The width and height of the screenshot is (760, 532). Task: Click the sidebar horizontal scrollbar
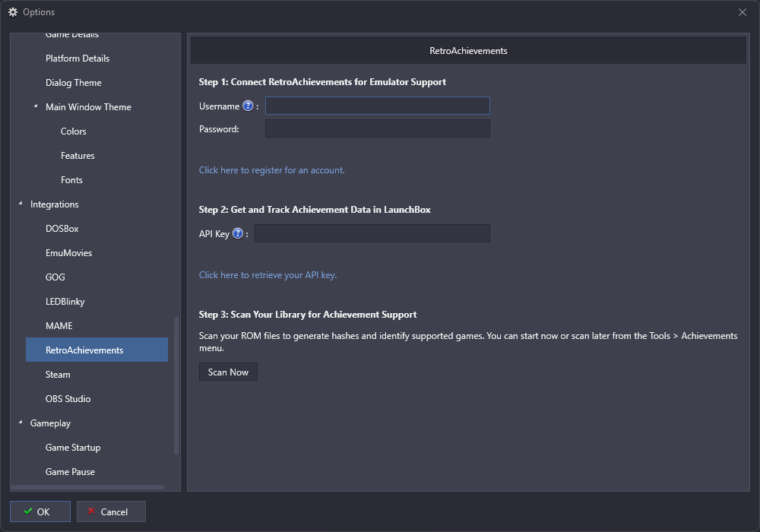[x=87, y=487]
